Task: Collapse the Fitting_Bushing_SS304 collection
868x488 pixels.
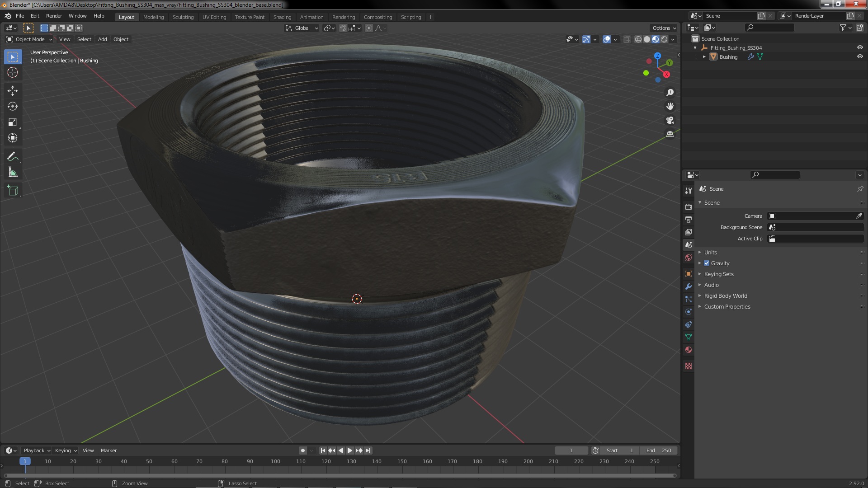Action: click(695, 47)
